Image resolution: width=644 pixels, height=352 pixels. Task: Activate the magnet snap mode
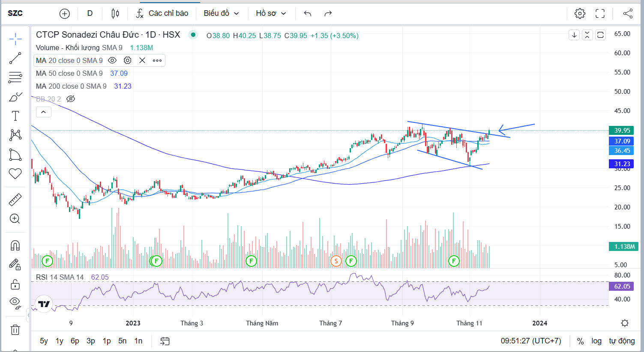pos(15,245)
